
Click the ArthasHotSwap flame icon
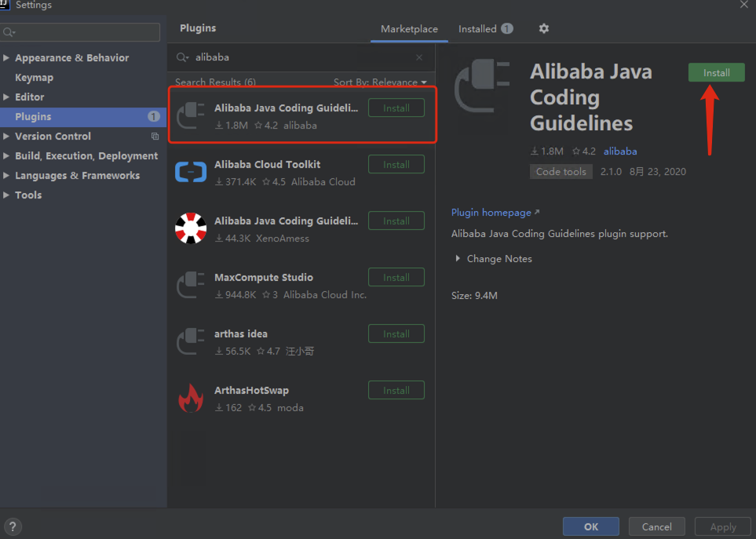pos(191,399)
